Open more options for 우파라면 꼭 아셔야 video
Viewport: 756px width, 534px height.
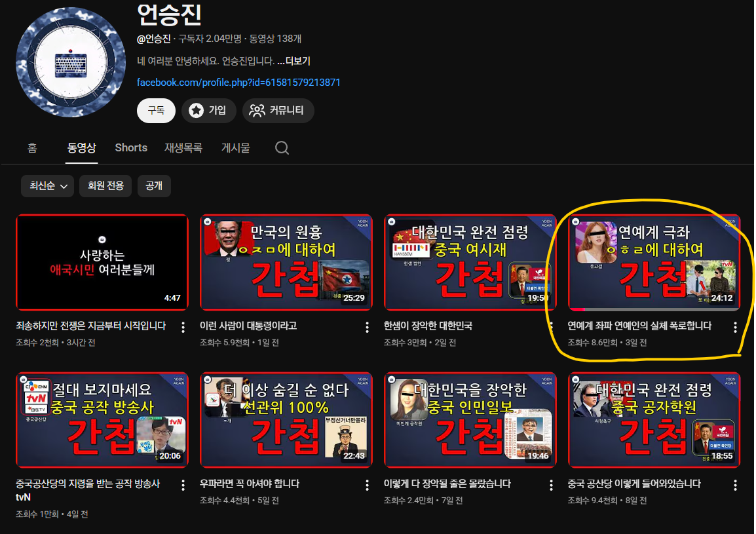pos(368,486)
